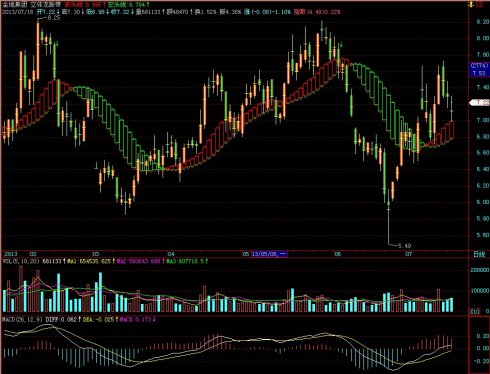Click the green 空头线 6.784 value
This screenshot has height=374, width=490.
(128, 5)
